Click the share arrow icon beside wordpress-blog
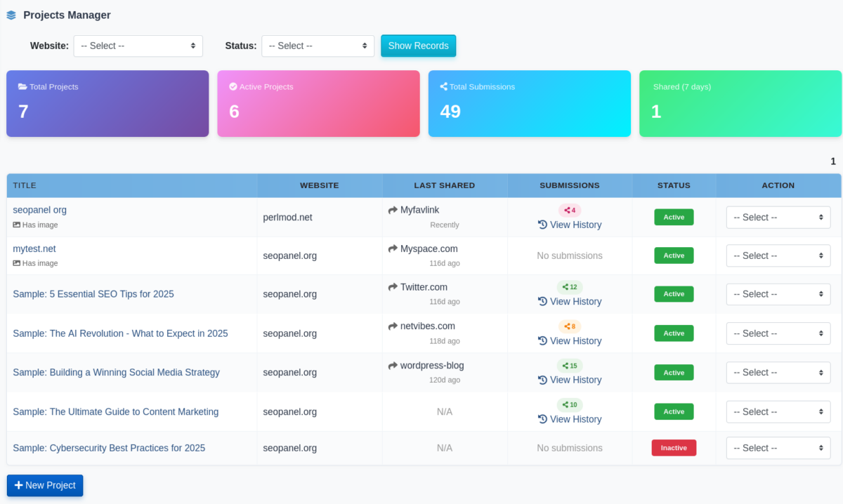This screenshot has width=843, height=504. [x=393, y=366]
